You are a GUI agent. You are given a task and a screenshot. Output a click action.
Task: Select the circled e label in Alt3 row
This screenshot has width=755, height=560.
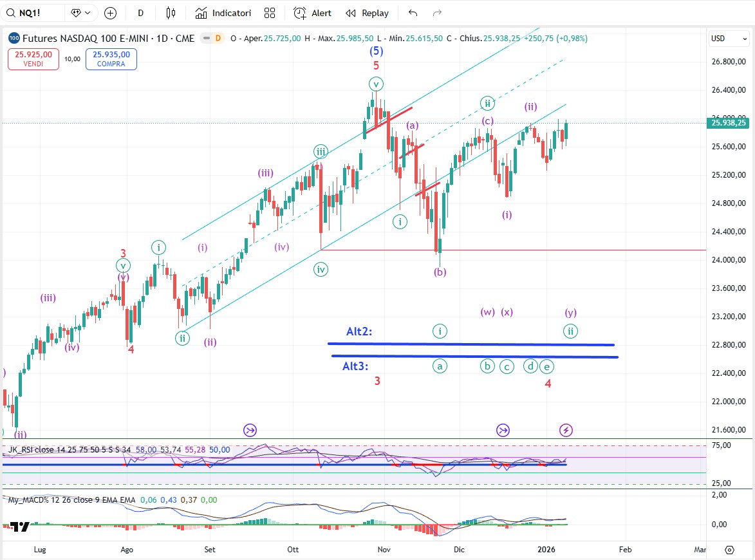[546, 366]
